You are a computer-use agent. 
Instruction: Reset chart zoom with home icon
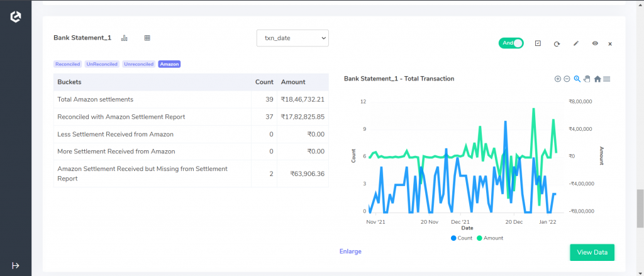point(597,79)
